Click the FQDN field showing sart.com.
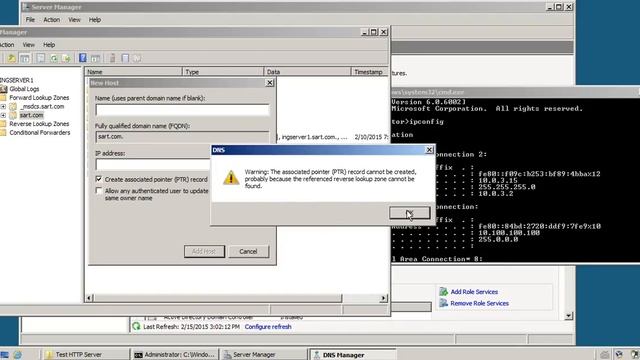The height and width of the screenshot is (360, 640). (182, 136)
